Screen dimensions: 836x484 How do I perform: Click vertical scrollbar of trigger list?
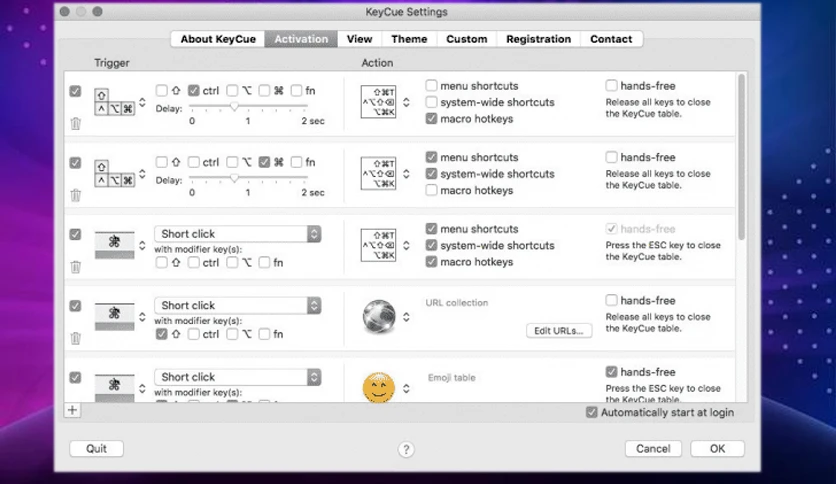[741, 157]
